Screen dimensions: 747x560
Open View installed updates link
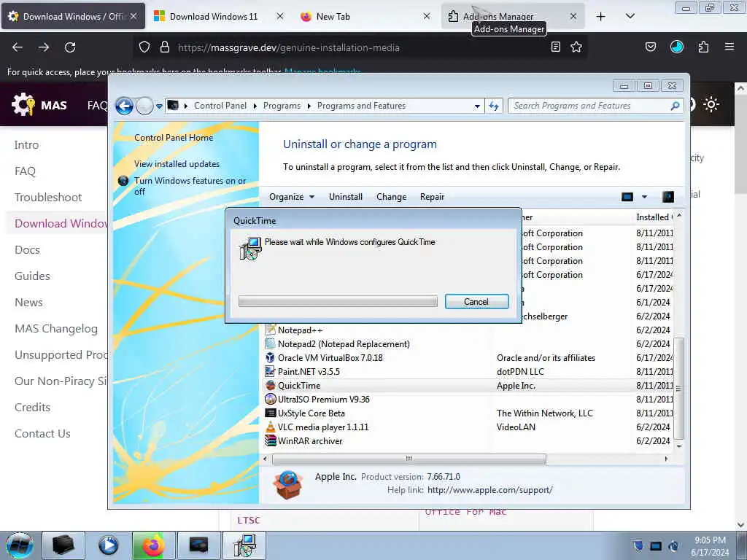click(x=177, y=164)
